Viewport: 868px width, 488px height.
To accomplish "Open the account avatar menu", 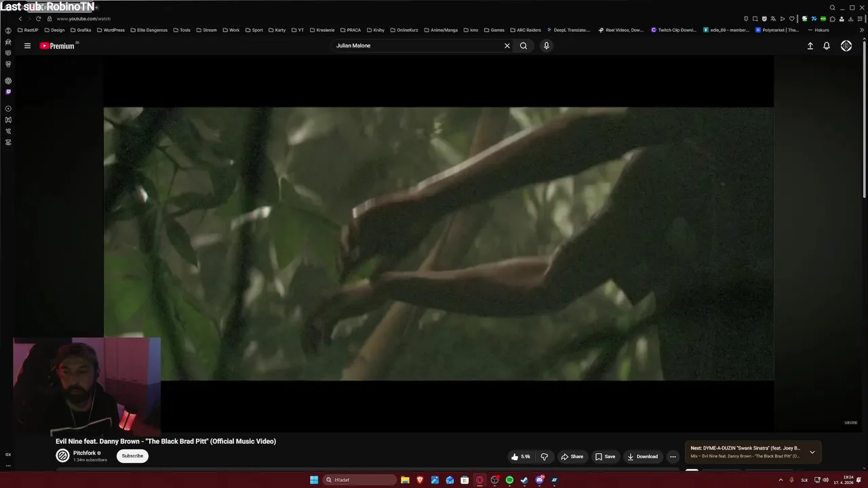I will [x=846, y=45].
